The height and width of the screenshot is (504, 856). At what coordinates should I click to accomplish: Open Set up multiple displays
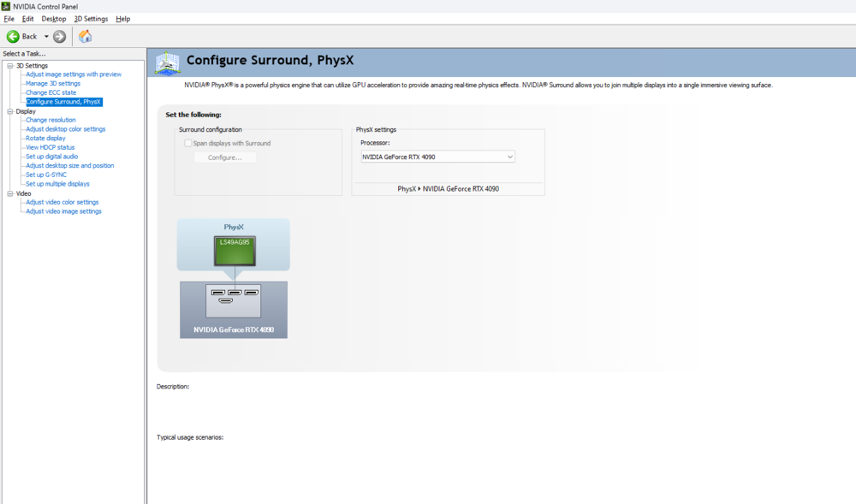coord(57,184)
